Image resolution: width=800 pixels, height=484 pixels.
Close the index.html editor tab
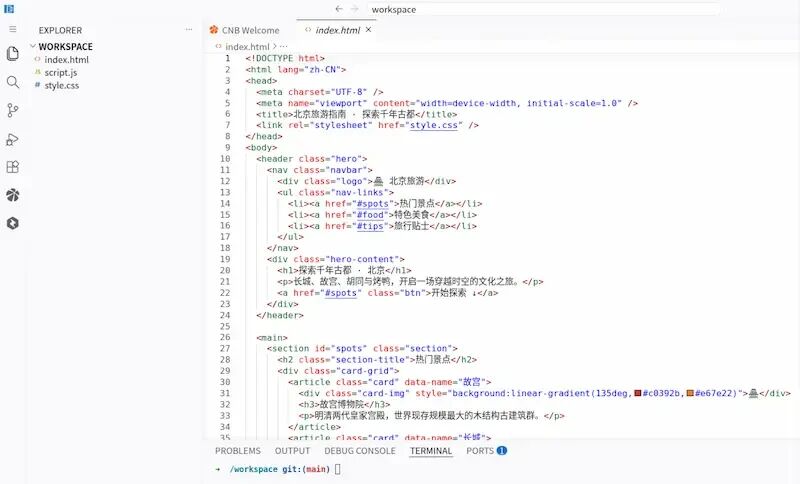368,30
